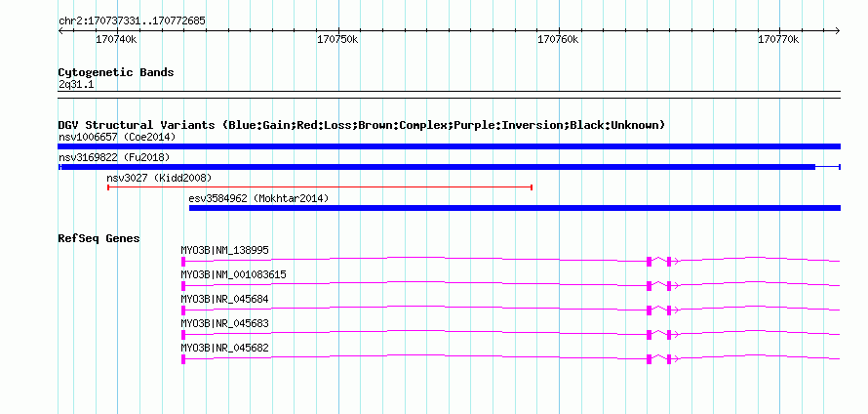Viewport: 868px width, 414px height.
Task: Click the MYO3B|NR_045682 transcript label
Action: pyautogui.click(x=224, y=348)
